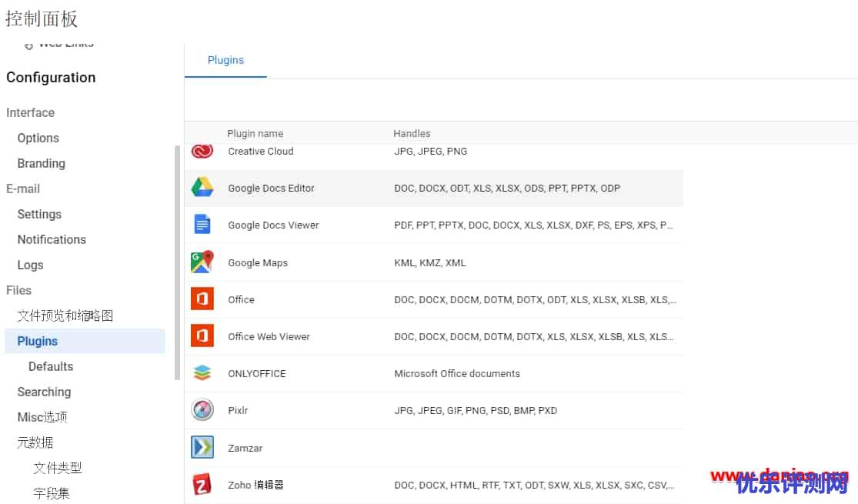Open the E-mail Logs page
This screenshot has height=504, width=858.
pyautogui.click(x=31, y=265)
